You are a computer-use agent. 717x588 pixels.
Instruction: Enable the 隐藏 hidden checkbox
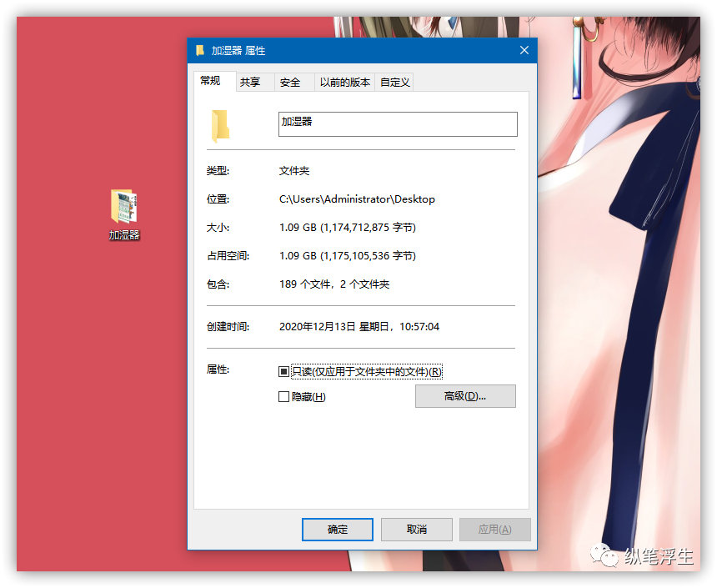tap(283, 396)
